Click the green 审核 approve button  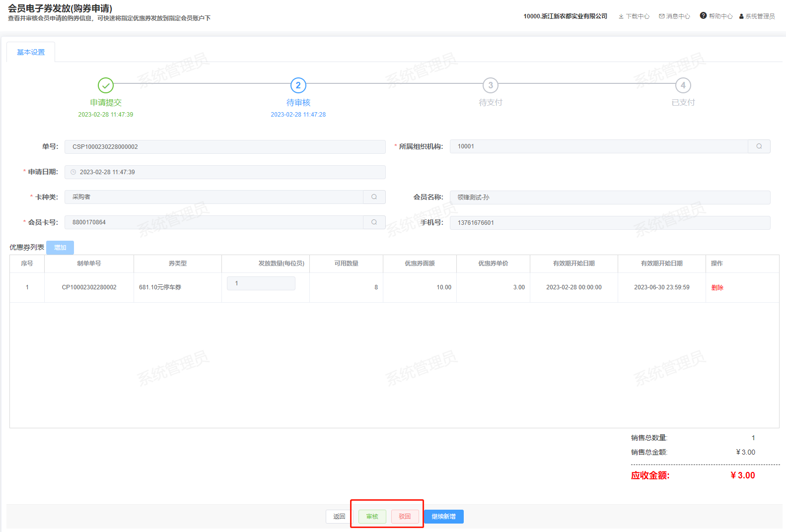(x=372, y=517)
